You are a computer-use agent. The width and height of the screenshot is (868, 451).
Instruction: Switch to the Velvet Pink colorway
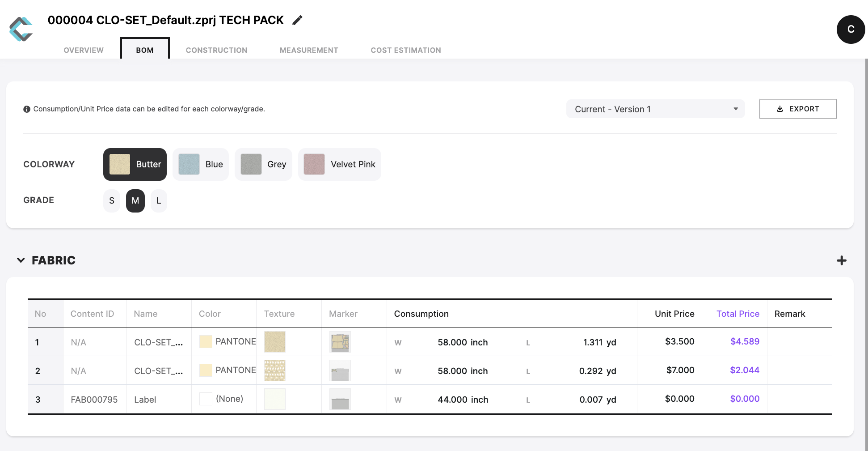click(x=339, y=164)
